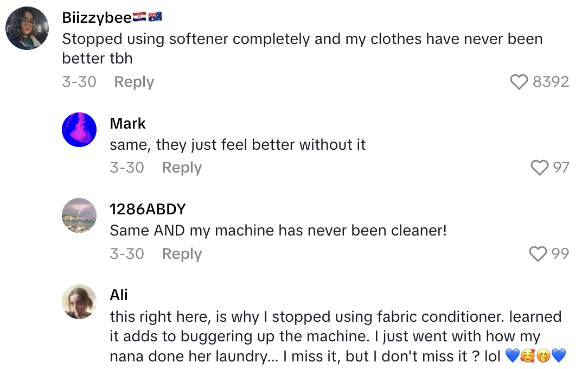The height and width of the screenshot is (369, 588).
Task: Like Biizzybee's comment with the heart
Action: pos(519,82)
